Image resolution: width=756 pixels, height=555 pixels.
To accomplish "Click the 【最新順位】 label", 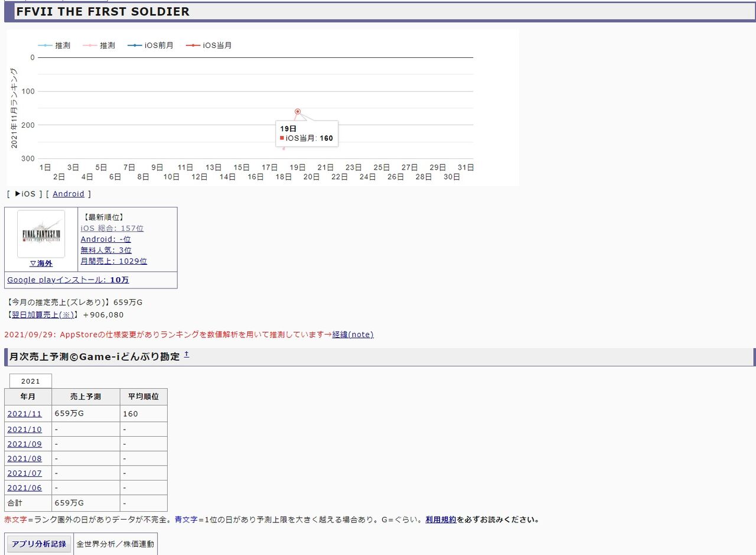I will tap(103, 218).
